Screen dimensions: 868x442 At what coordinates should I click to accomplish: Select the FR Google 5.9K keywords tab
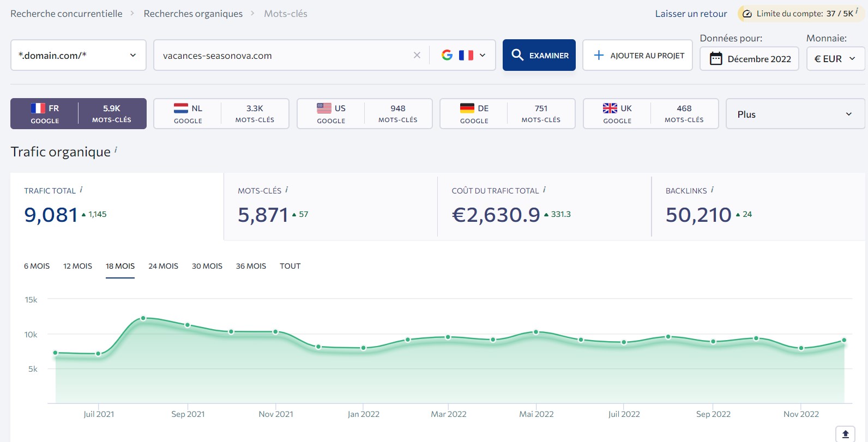[x=79, y=113]
